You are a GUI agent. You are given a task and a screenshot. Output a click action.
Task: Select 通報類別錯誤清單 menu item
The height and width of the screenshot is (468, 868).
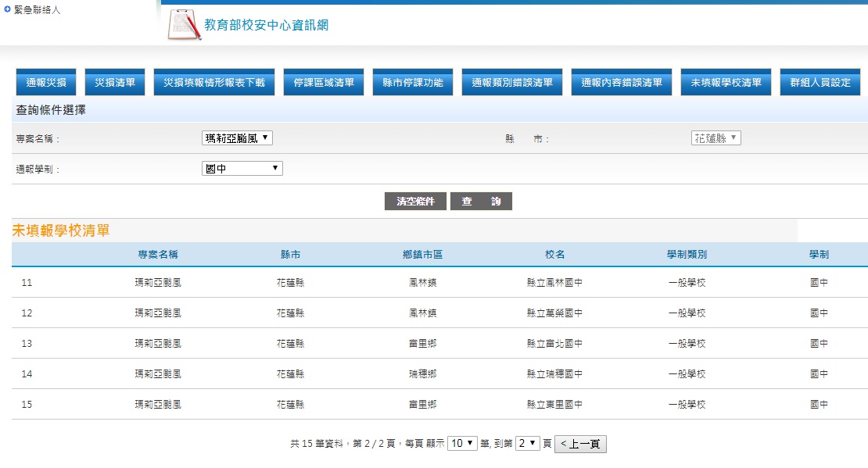coord(512,82)
